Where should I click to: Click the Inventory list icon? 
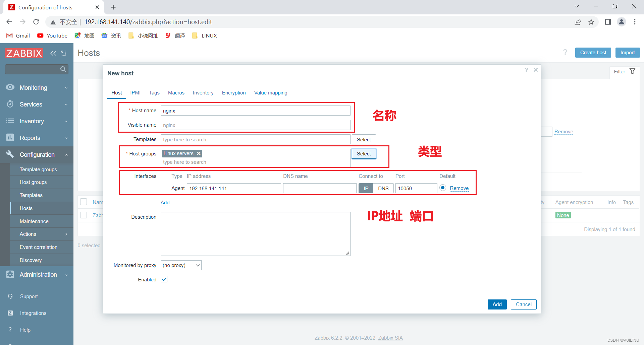(x=10, y=121)
